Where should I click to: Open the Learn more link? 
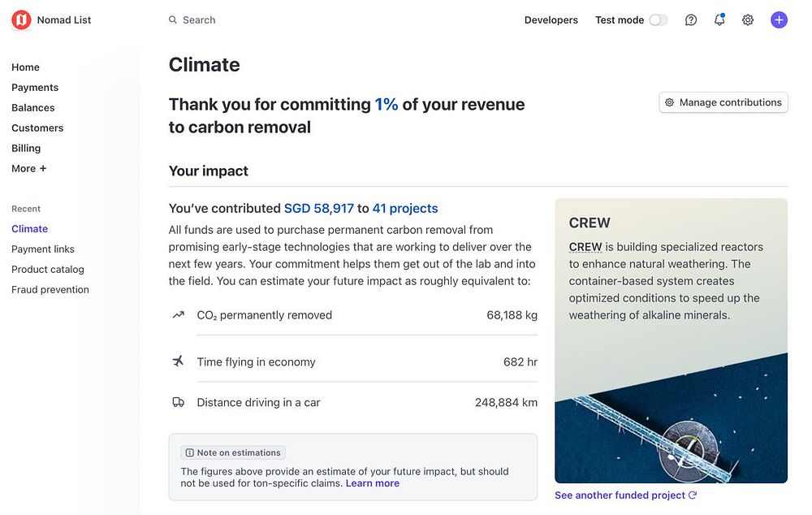(x=373, y=483)
